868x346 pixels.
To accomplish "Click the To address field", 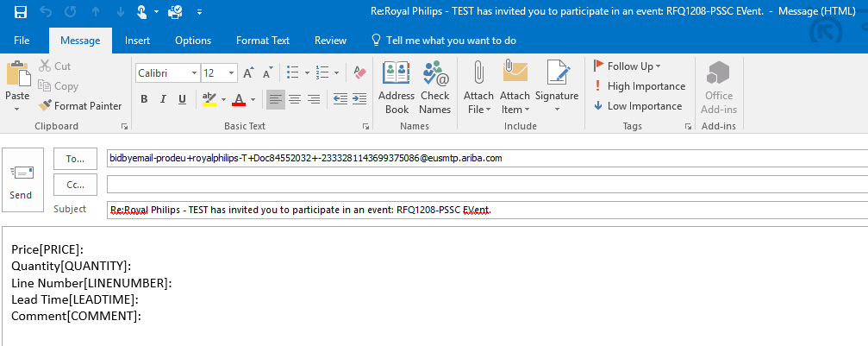I will click(487, 159).
